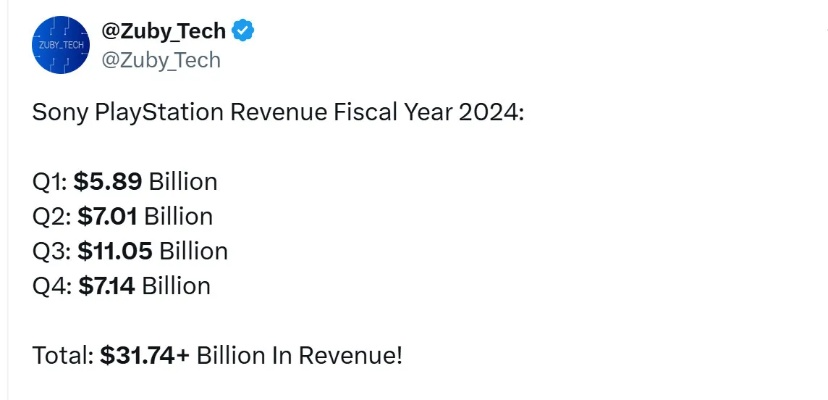Click the "Q1:" label
Screen dimensions: 828x400
tap(50, 182)
